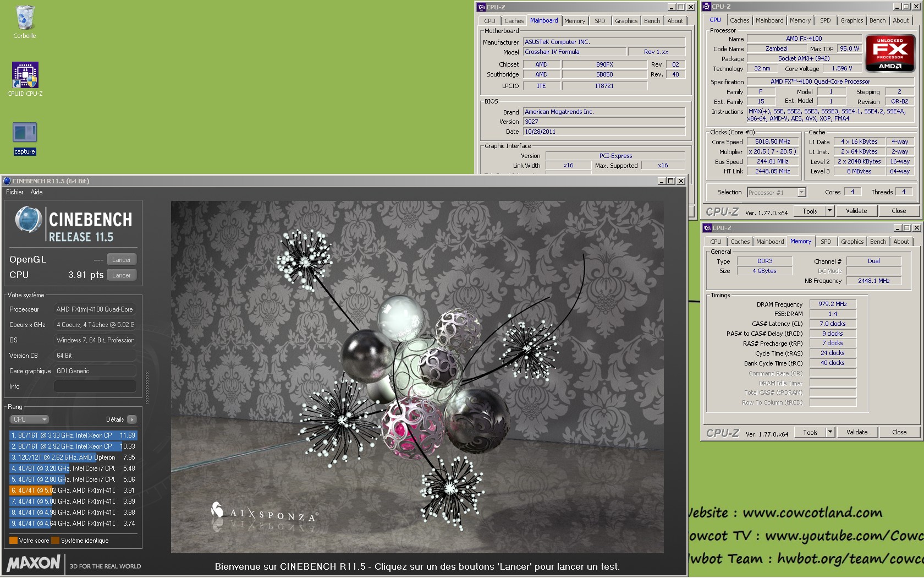This screenshot has width=924, height=578.
Task: Open Bench tab in Memory CPU-Z window
Action: 878,242
